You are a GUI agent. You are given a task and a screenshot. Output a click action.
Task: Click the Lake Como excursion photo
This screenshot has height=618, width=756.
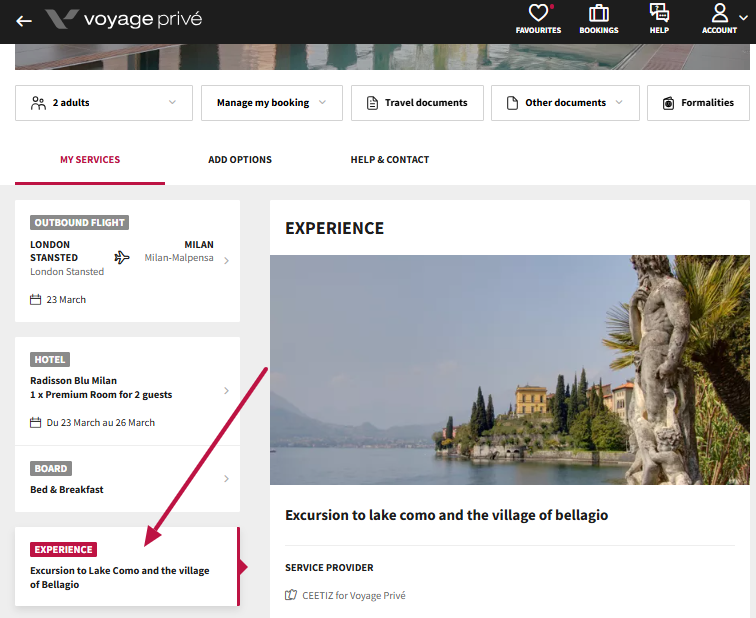coord(510,370)
